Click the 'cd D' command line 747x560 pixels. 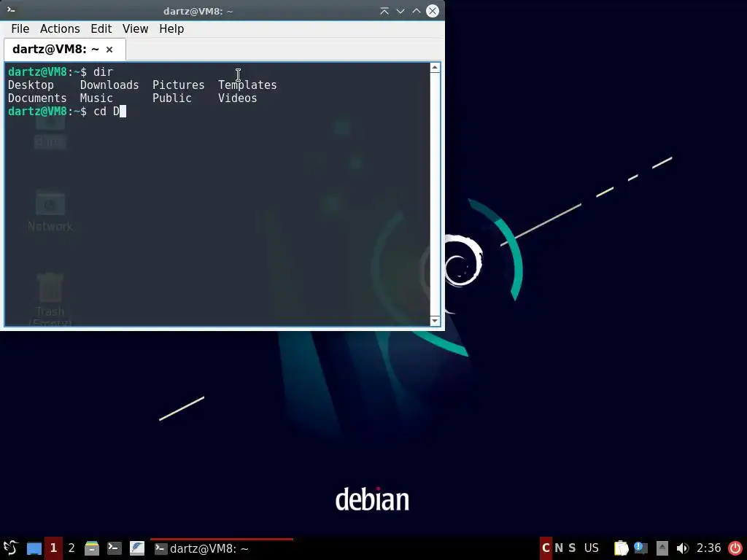[107, 112]
